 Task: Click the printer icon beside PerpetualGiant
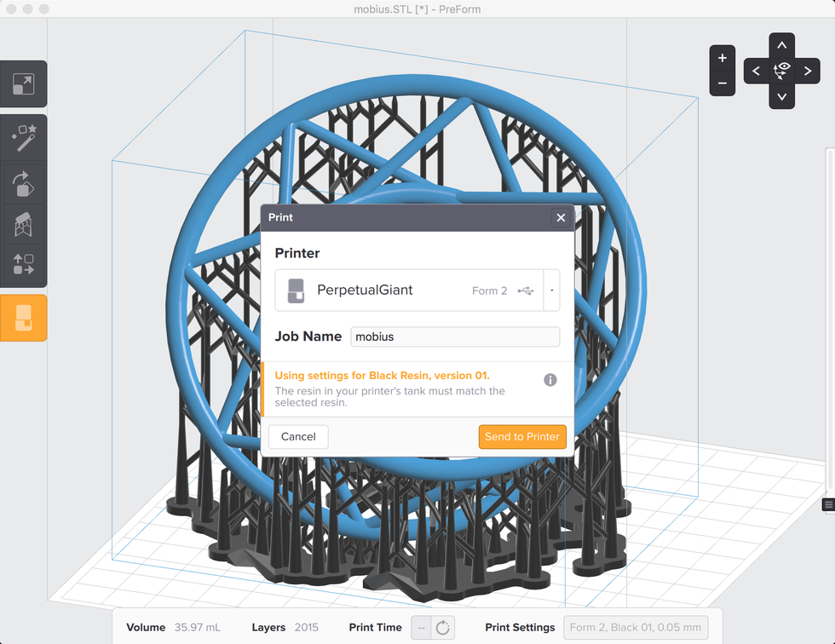point(296,290)
